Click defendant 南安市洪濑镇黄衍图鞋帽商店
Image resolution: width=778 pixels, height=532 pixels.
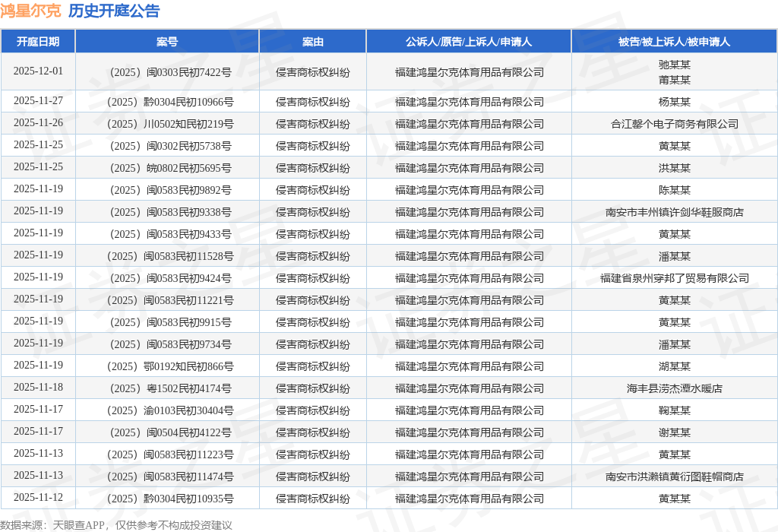(x=675, y=477)
